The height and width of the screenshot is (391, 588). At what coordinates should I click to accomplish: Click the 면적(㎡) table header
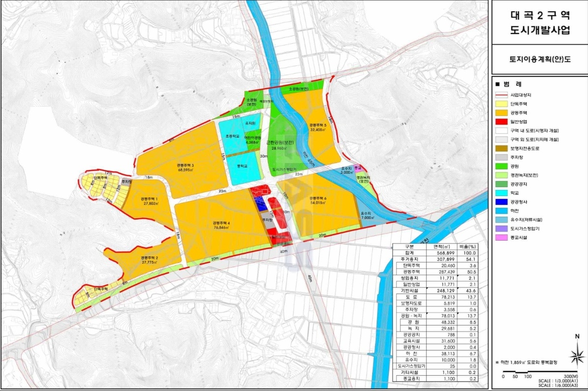coord(441,247)
